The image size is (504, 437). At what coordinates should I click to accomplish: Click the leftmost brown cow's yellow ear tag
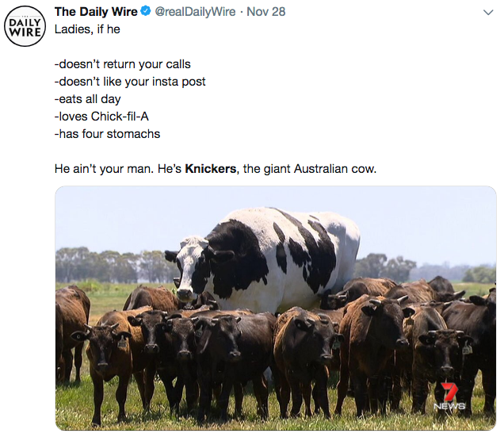coord(122,343)
